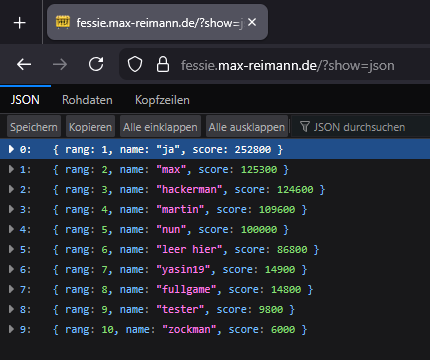Viewport: 430px width, 360px height.
Task: Switch to the JSON tab
Action: [25, 100]
